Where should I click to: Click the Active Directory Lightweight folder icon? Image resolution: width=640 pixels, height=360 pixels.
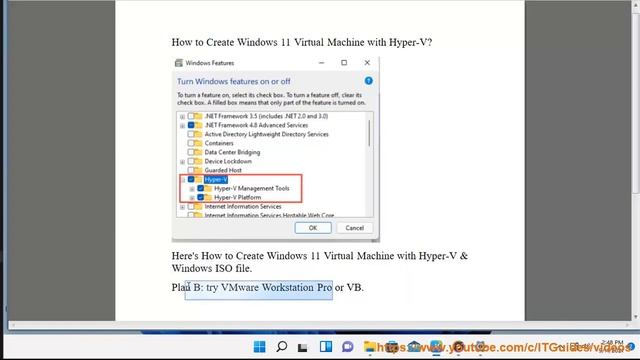point(198,134)
